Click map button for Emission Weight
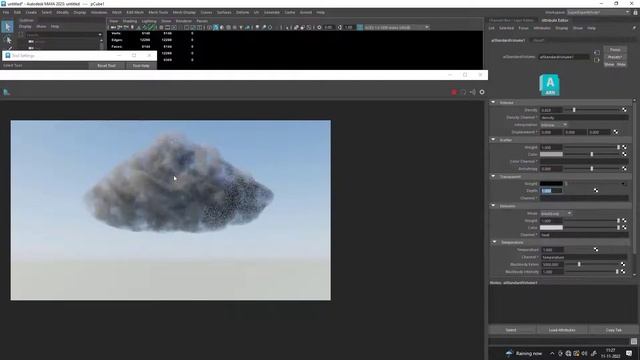Viewport: 640px width, 360px height. [624, 220]
